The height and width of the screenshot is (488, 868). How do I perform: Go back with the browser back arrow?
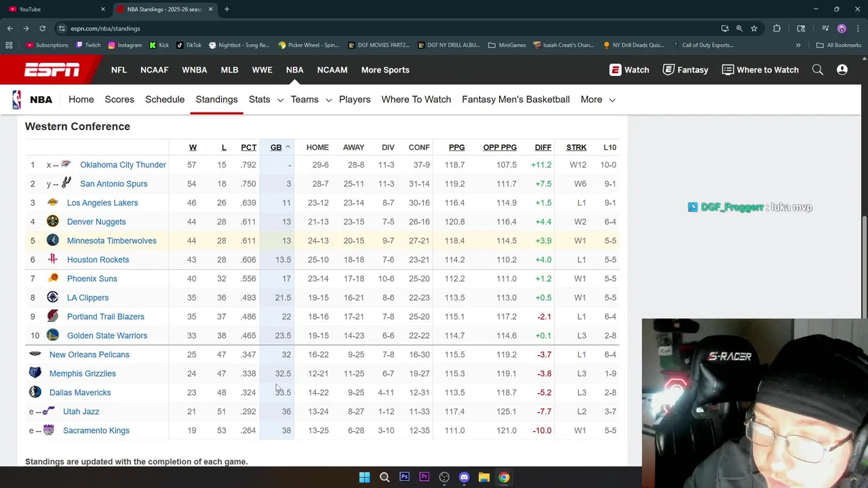(x=9, y=28)
